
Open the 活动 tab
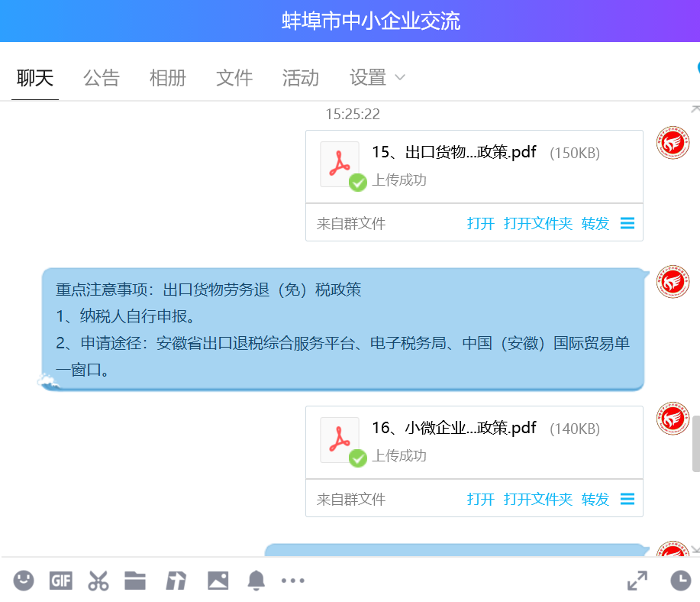[301, 78]
